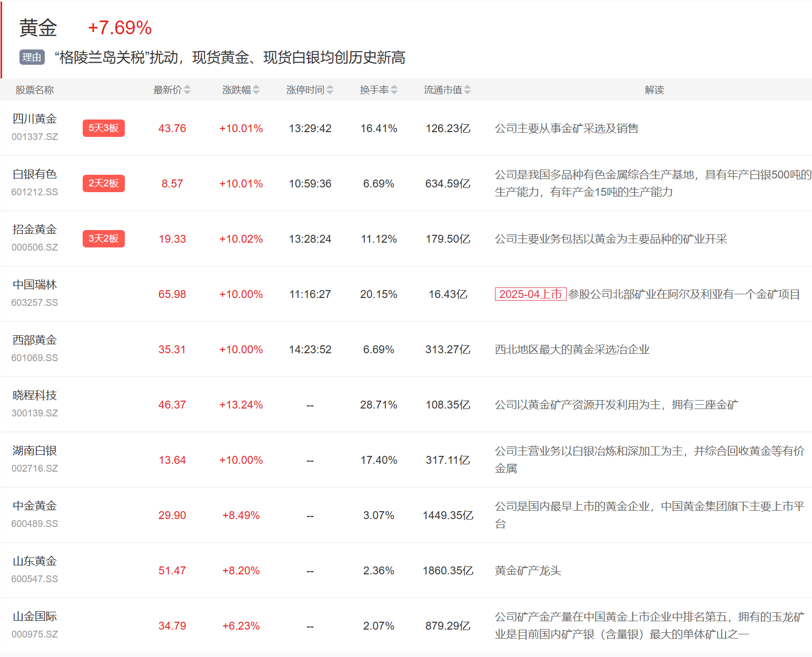Screen dimensions: 812x657
Task: Open 中金黄金 stock page
Action: (35, 506)
